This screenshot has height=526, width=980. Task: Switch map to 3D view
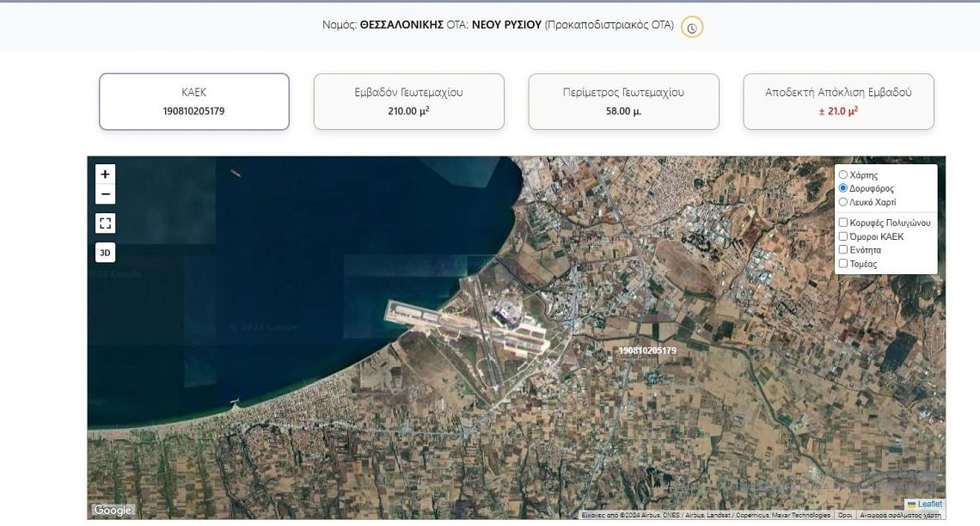(105, 253)
